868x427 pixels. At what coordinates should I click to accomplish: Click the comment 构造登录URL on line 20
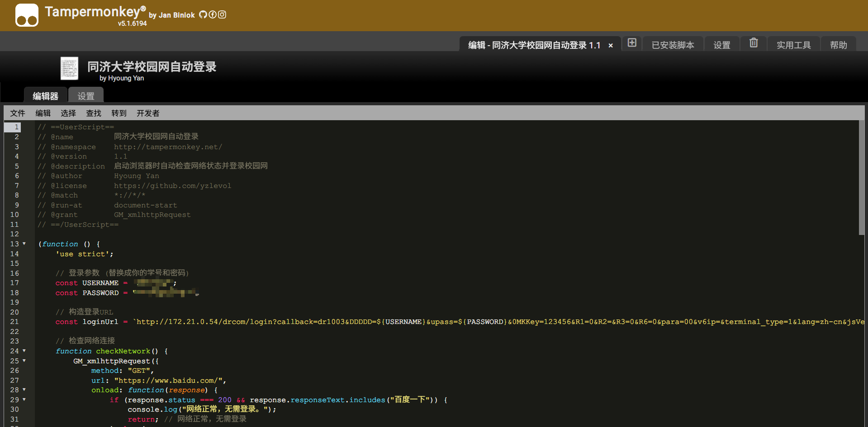[x=84, y=312]
